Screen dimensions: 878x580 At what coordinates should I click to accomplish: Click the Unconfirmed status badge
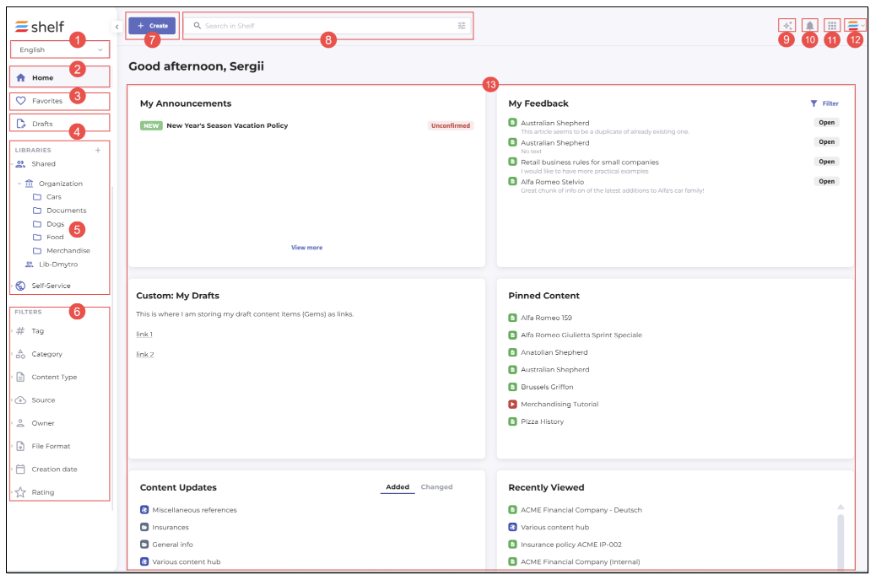point(451,125)
